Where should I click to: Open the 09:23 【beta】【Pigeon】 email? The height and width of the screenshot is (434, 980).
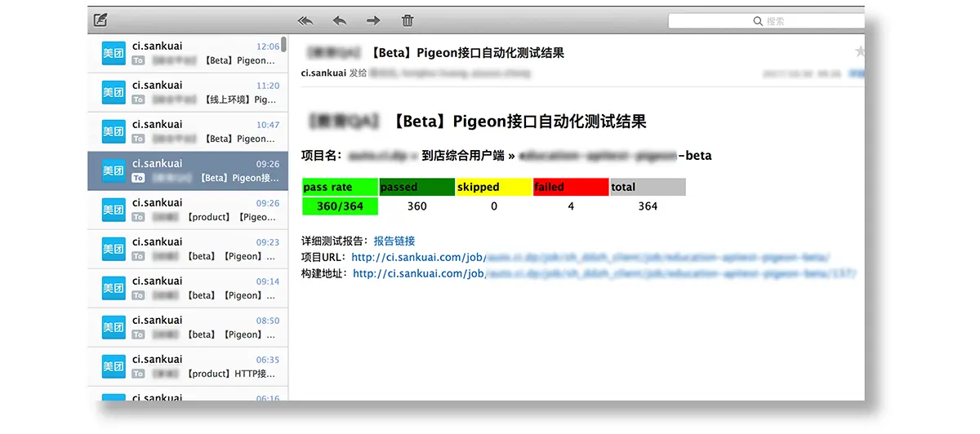click(x=187, y=249)
